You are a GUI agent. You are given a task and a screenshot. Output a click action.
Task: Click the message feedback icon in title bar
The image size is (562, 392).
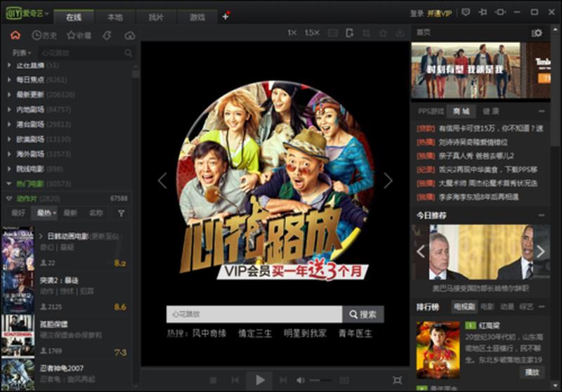(466, 12)
